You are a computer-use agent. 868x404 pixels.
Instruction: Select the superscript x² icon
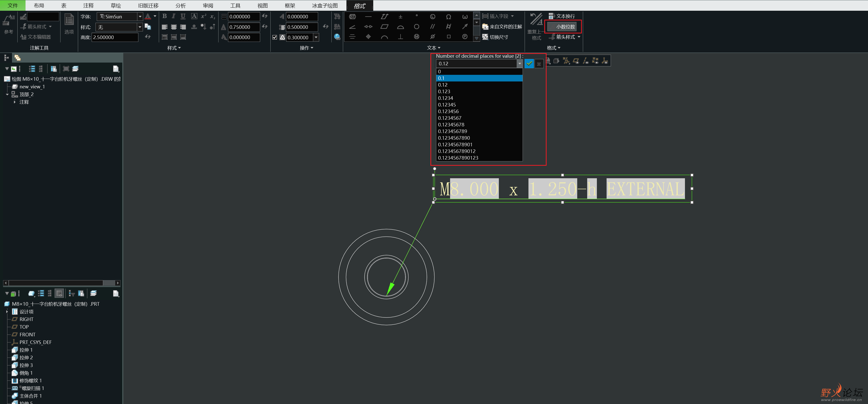[203, 16]
